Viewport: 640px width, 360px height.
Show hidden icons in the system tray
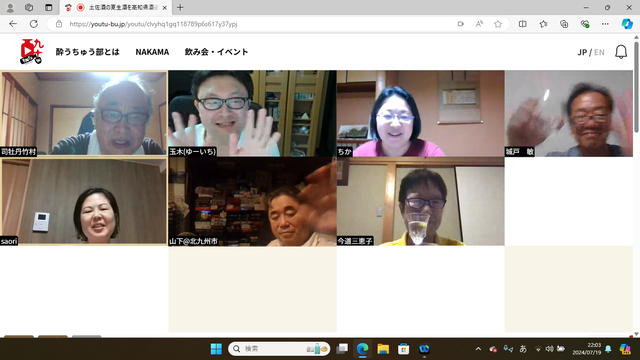click(x=478, y=349)
